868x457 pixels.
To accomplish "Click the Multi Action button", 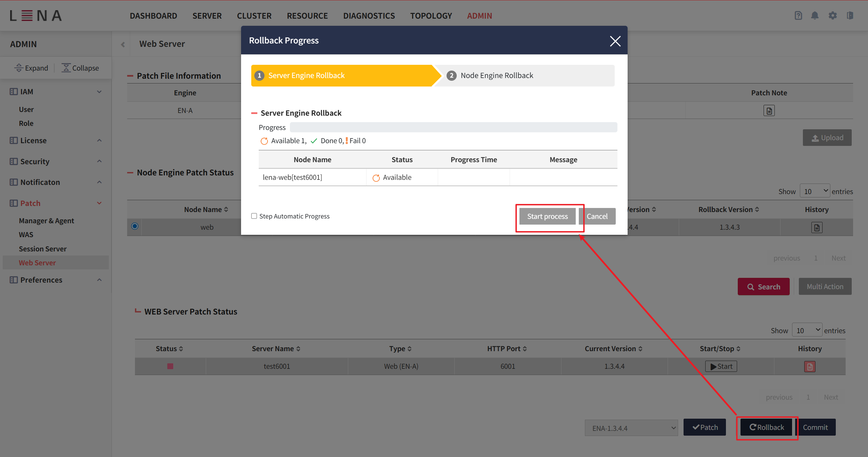I will point(825,286).
